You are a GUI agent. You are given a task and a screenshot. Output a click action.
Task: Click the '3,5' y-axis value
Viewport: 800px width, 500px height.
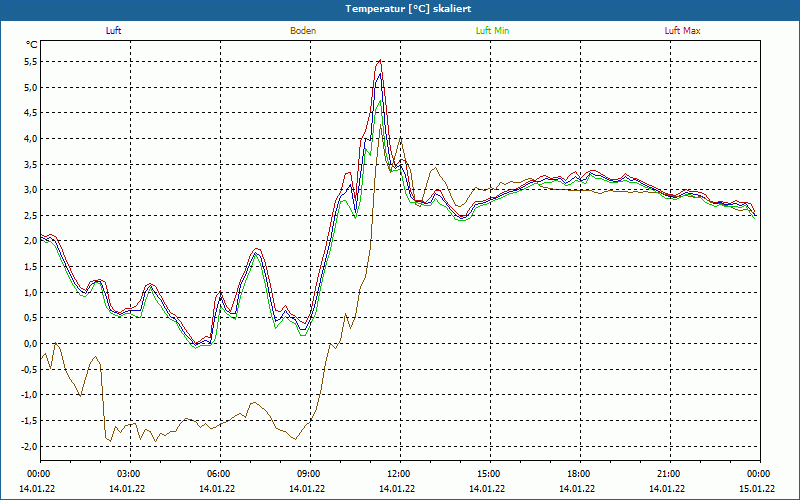[31, 164]
